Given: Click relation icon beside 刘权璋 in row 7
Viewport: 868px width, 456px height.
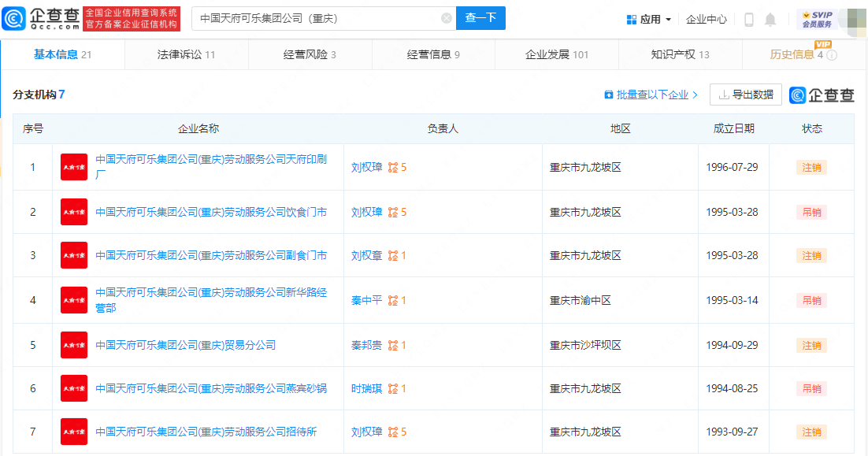Looking at the screenshot, I should coord(393,432).
